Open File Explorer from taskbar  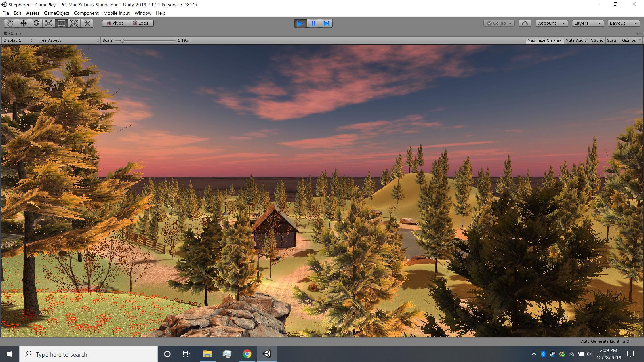tap(207, 354)
